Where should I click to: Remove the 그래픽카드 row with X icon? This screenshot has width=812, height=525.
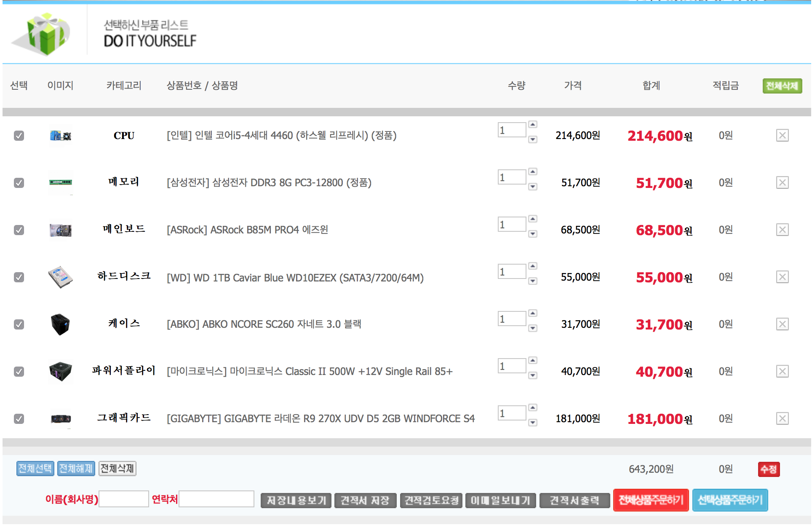[782, 418]
